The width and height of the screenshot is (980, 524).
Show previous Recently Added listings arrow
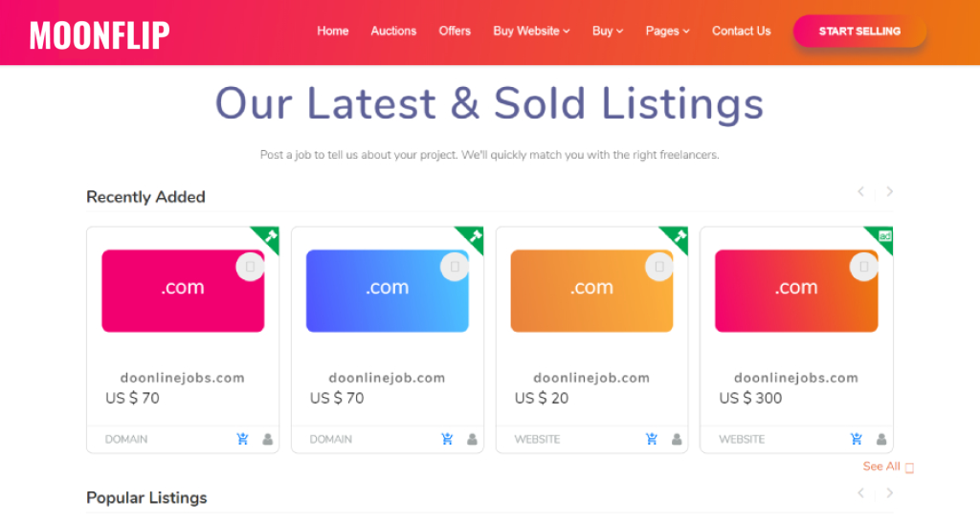(860, 192)
